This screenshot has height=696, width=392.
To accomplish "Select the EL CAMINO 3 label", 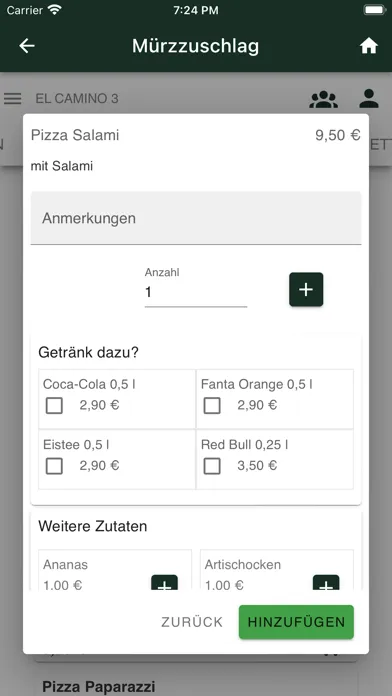I will click(x=77, y=99).
